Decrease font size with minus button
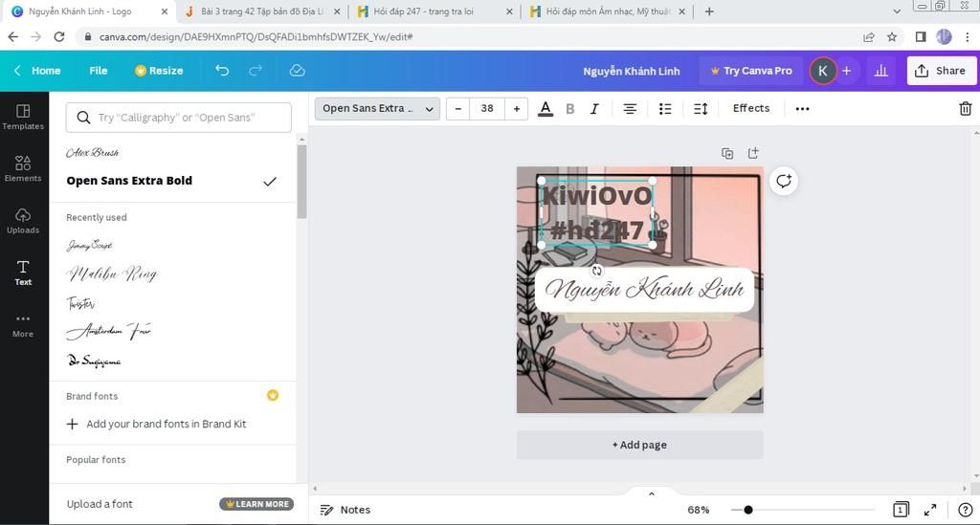Screen dimensions: 980x525 pyautogui.click(x=458, y=109)
